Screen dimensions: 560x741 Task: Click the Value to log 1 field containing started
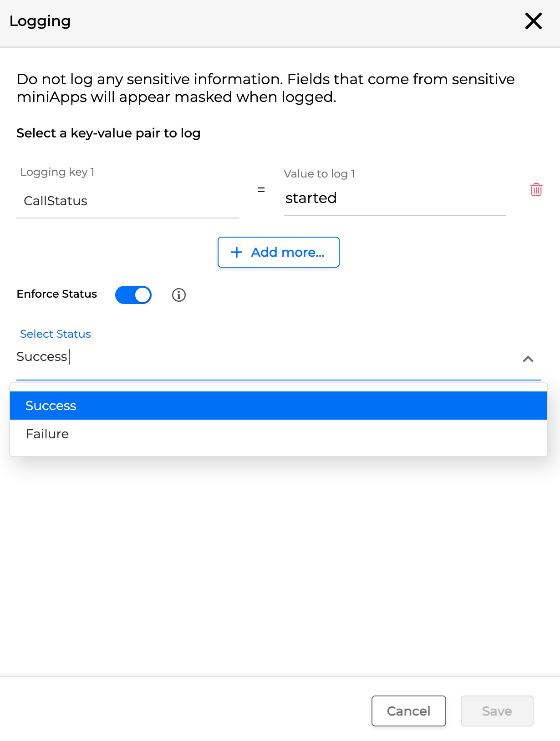394,198
